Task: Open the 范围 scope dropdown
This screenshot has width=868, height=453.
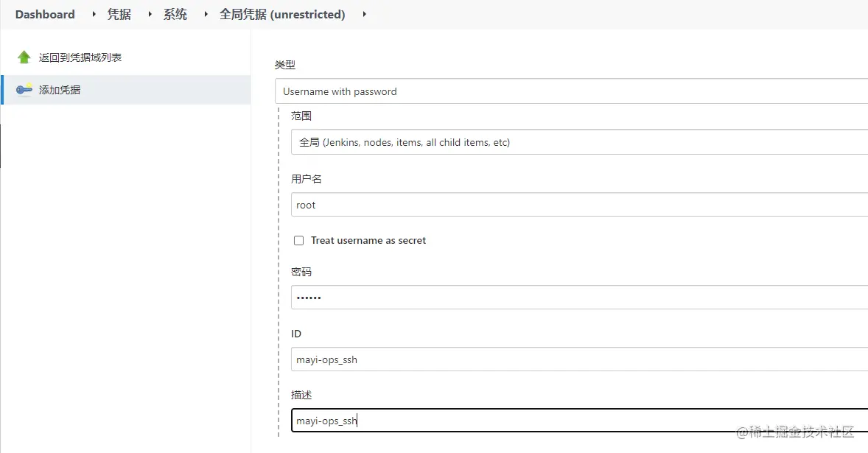Action: pos(578,142)
